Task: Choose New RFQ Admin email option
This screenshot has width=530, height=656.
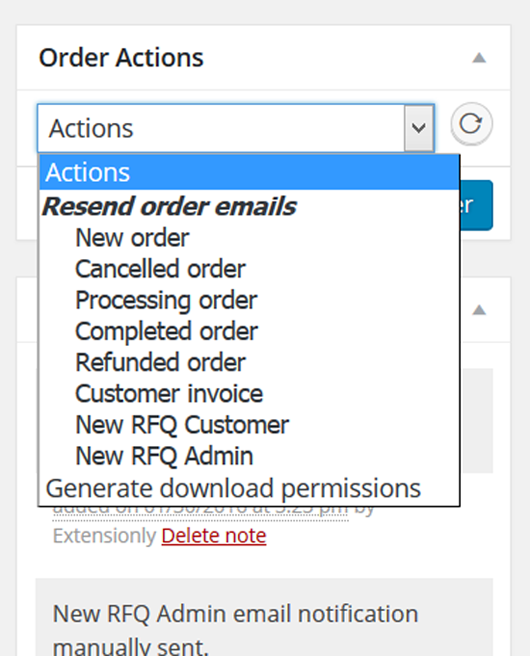Action: click(x=164, y=456)
